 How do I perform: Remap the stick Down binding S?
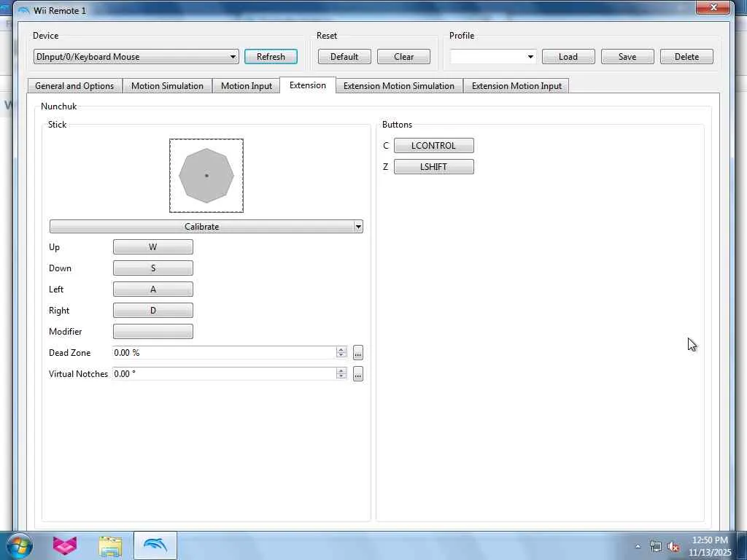pos(153,268)
